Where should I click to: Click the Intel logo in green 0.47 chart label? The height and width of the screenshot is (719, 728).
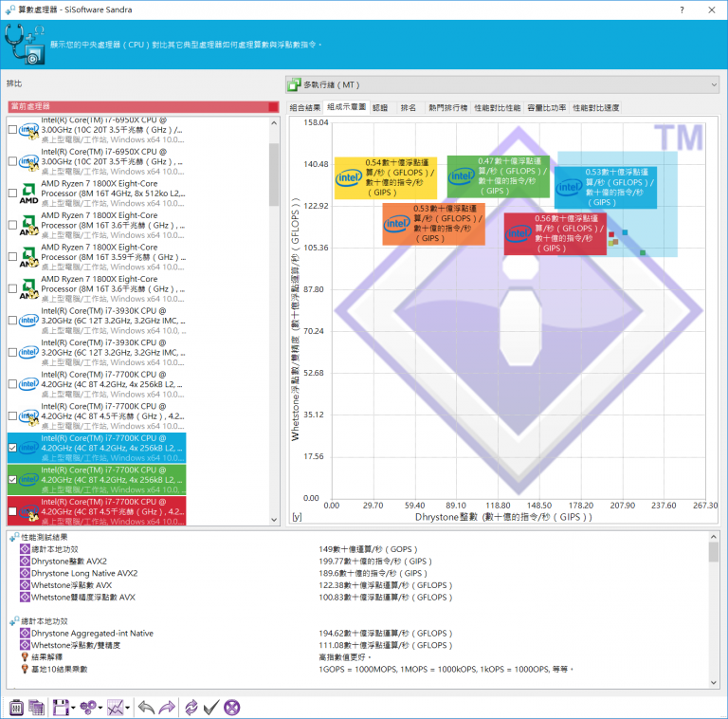tap(462, 176)
